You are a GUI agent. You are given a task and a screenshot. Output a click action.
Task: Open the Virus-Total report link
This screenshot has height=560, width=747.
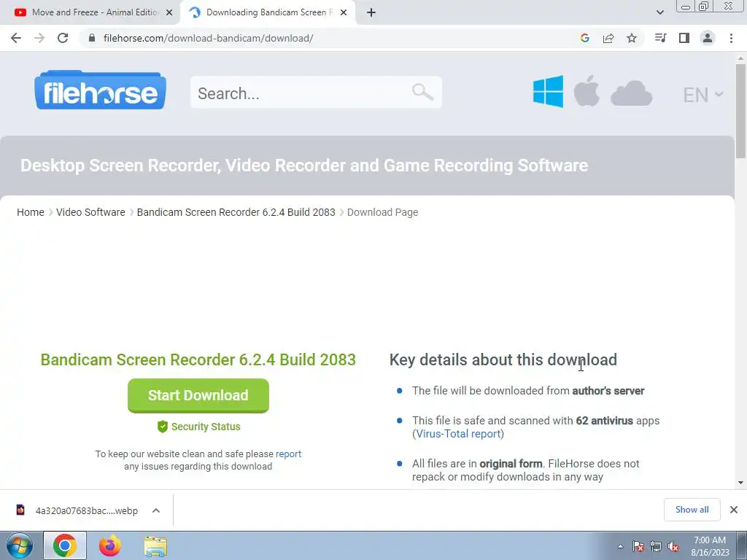(458, 434)
